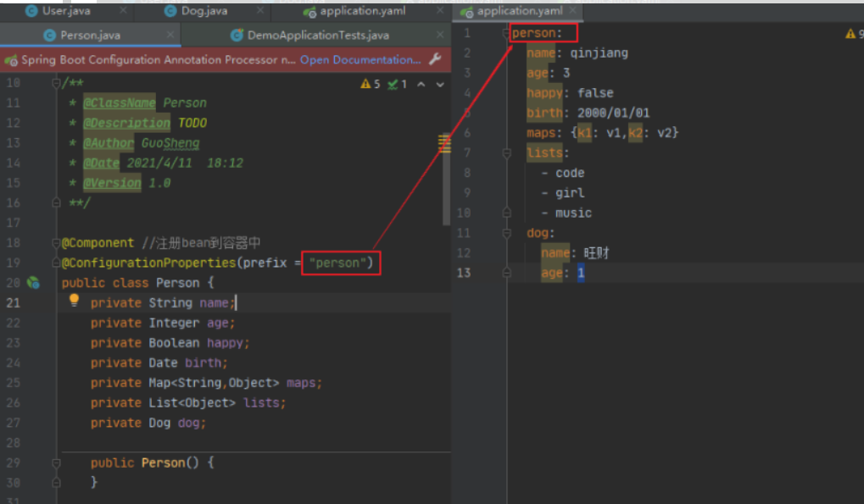Collapse the Javadoc comment fold at line 10
Screen dimensions: 864x504
(56, 83)
